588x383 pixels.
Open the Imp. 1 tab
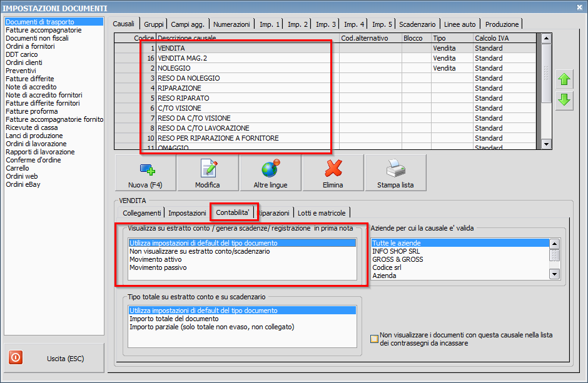pos(269,24)
